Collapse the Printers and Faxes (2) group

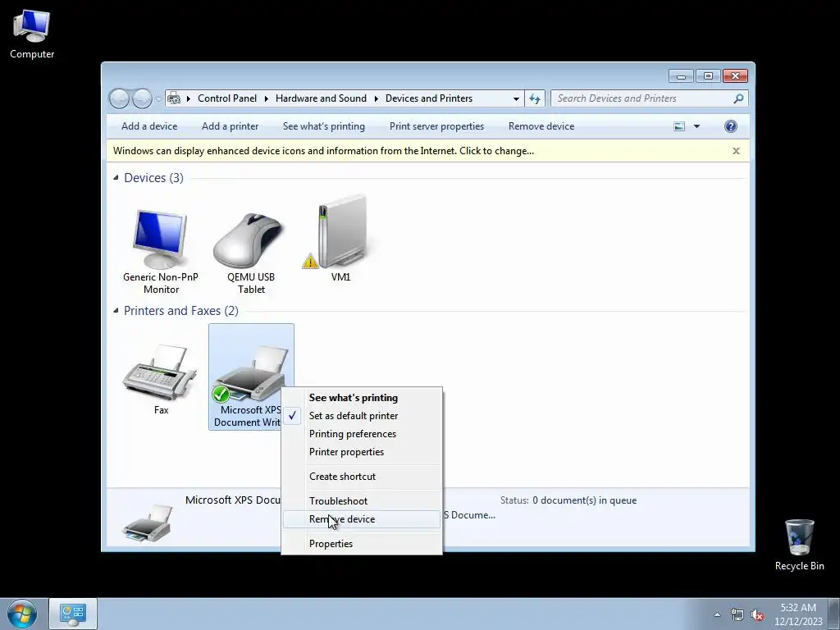click(x=116, y=310)
